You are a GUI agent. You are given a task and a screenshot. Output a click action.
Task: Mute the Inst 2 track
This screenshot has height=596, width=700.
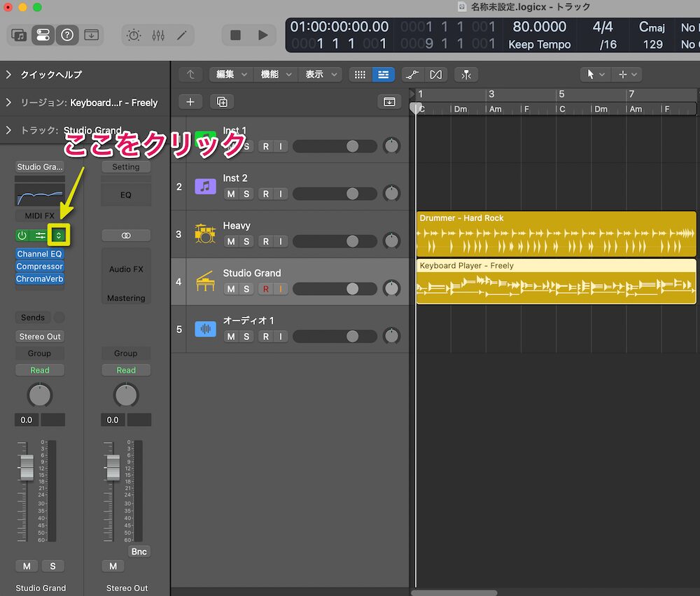pyautogui.click(x=231, y=194)
